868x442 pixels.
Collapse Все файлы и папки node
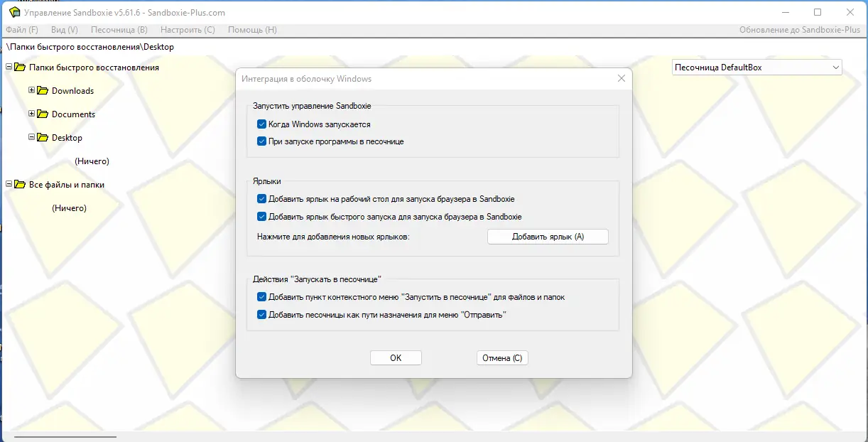(9, 184)
